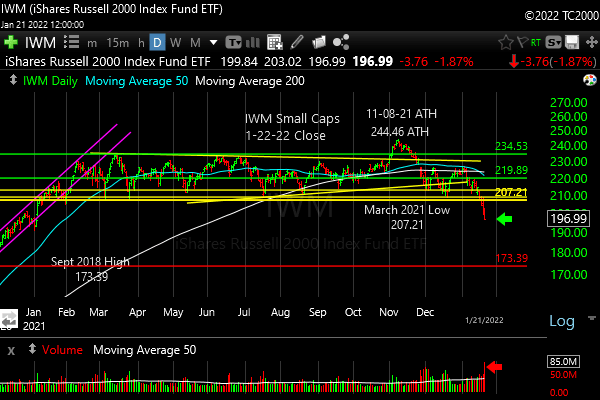Toggle the favorite star icon

(505, 42)
